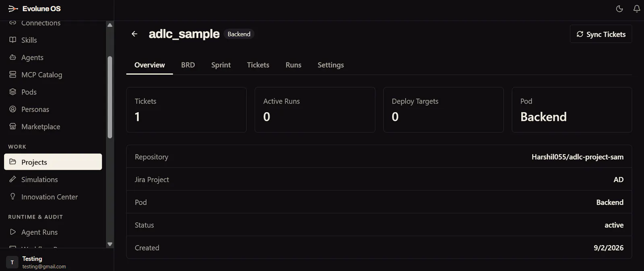This screenshot has height=271, width=644.
Task: Switch to the Sprint tab
Action: click(x=221, y=65)
